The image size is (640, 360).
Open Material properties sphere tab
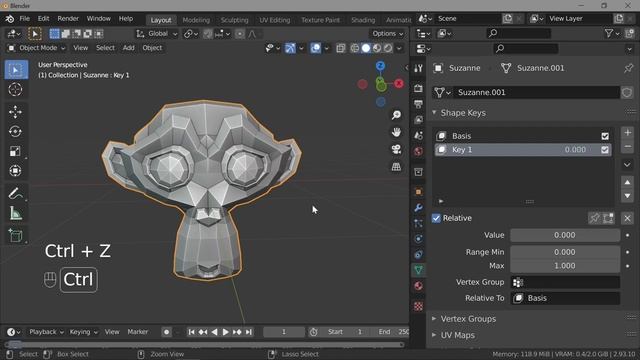click(x=418, y=286)
